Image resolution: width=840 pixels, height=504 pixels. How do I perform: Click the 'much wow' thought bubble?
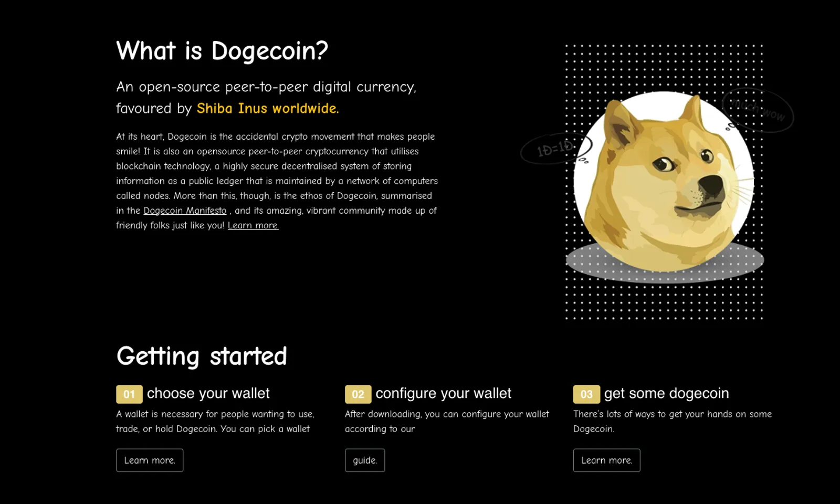tap(758, 109)
